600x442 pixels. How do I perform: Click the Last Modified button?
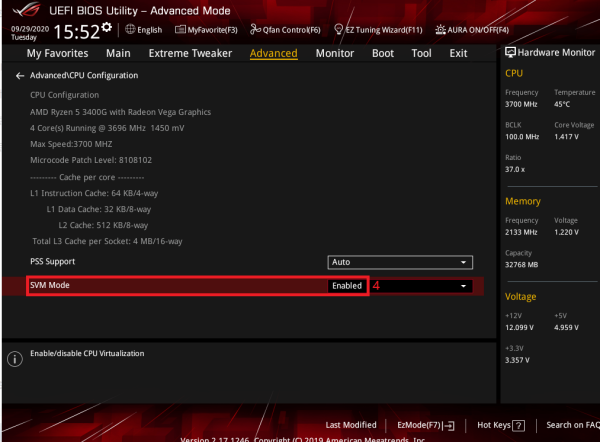tap(351, 425)
